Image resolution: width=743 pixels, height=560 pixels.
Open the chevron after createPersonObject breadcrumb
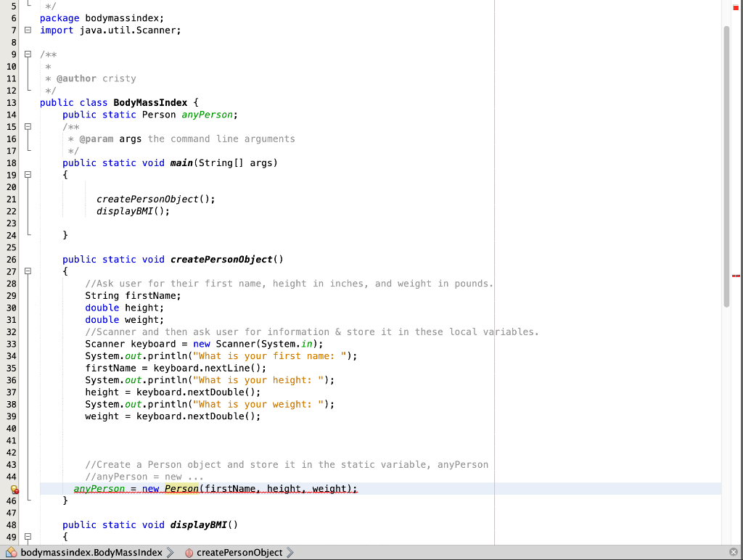289,552
